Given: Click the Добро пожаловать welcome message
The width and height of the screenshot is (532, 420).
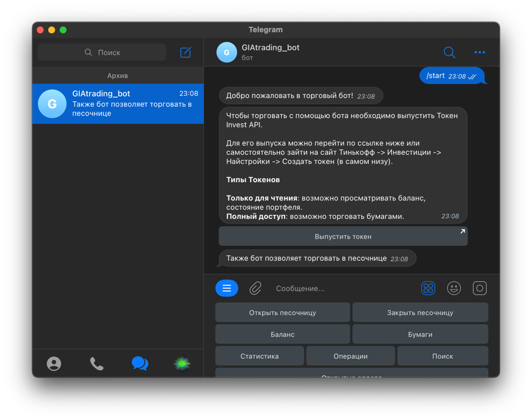Looking at the screenshot, I should point(301,96).
